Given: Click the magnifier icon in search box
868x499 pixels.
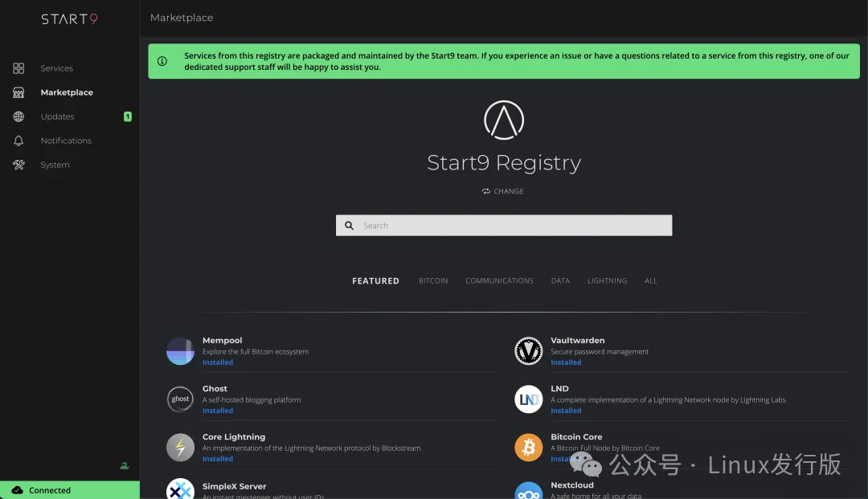Looking at the screenshot, I should point(350,226).
